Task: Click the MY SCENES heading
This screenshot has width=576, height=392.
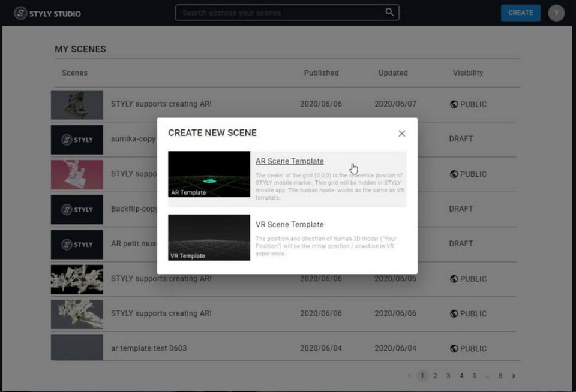Action: pyautogui.click(x=80, y=49)
